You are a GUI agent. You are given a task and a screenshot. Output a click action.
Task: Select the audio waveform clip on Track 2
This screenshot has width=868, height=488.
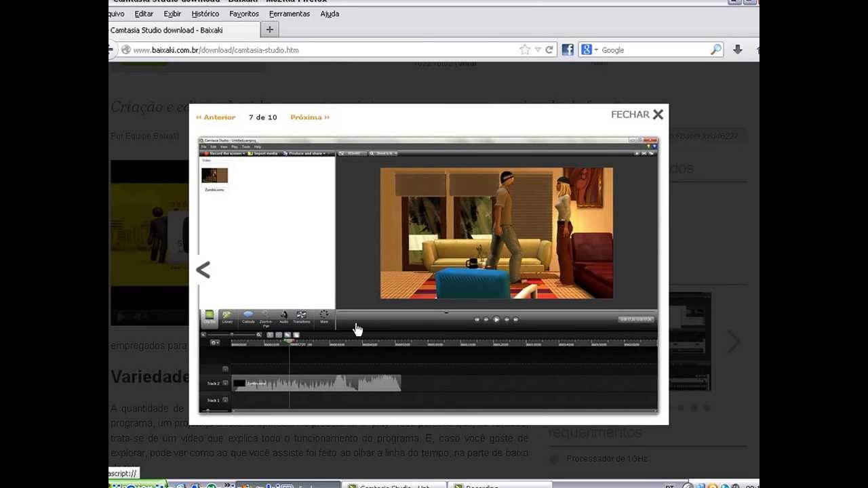pos(317,384)
